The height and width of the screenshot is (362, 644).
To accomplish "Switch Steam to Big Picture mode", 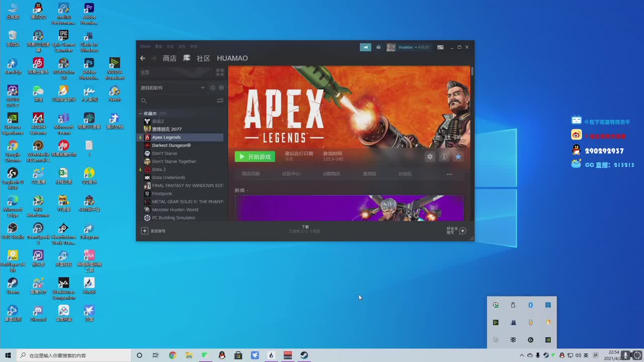I will tap(440, 47).
